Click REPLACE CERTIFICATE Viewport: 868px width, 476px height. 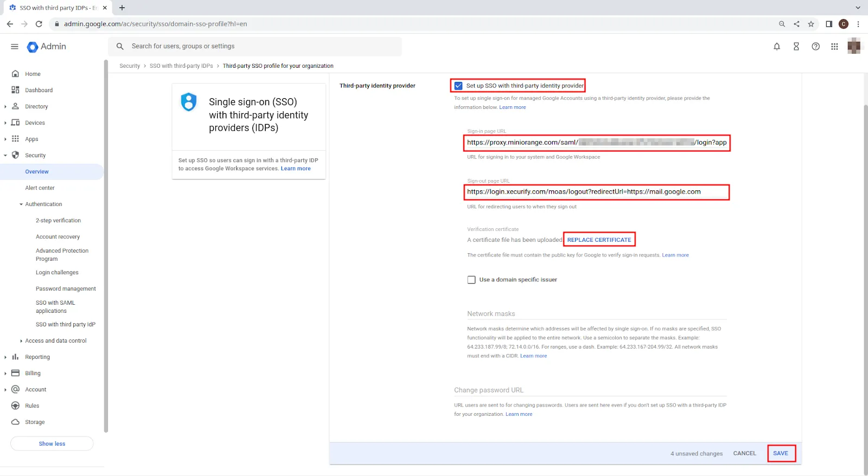click(599, 240)
